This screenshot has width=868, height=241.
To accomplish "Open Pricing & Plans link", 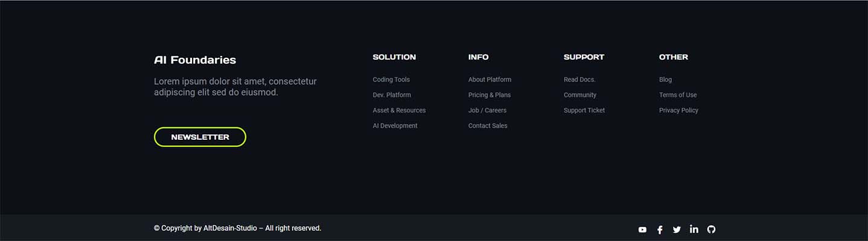I will pos(489,95).
